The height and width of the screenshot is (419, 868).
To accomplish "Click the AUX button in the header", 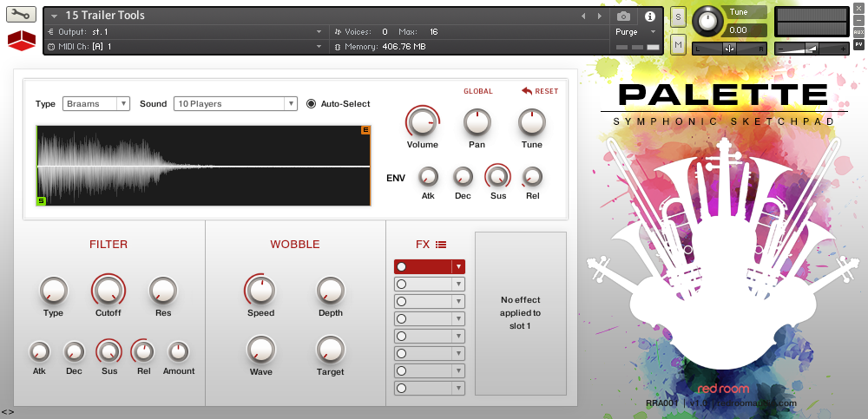I will coord(858,32).
